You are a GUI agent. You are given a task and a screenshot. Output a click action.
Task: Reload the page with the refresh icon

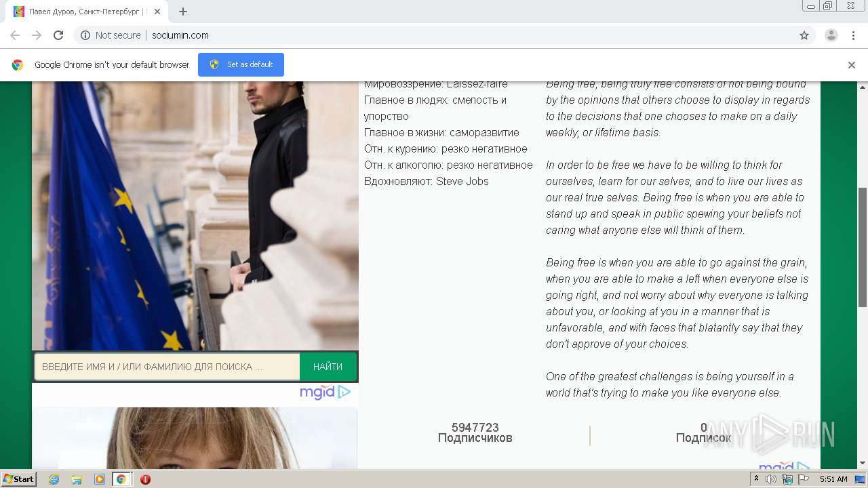[58, 35]
